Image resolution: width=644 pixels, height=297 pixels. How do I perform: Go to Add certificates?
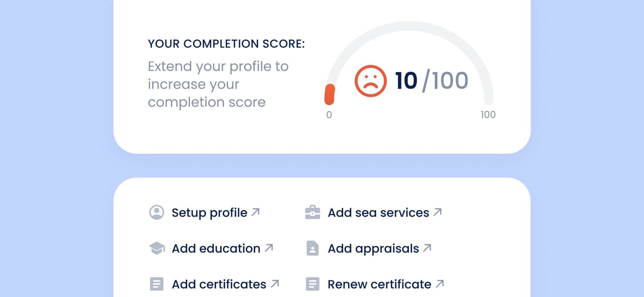pyautogui.click(x=219, y=284)
